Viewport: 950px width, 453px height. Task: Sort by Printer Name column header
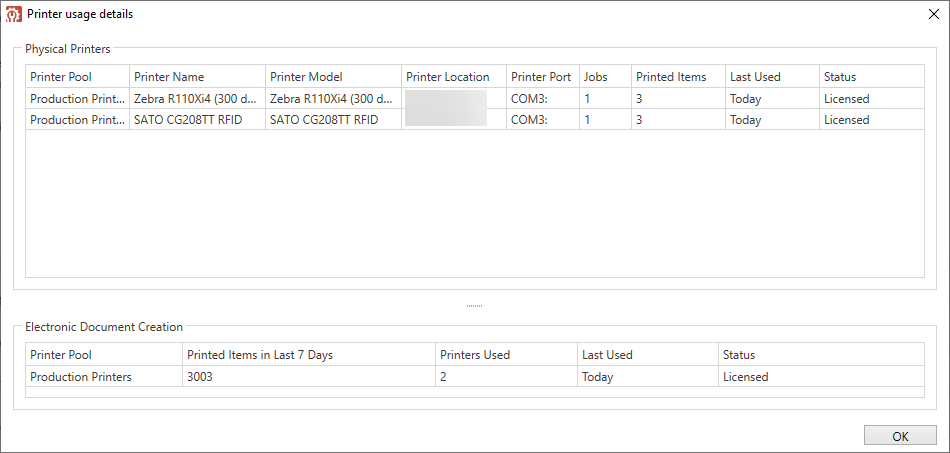[198, 77]
